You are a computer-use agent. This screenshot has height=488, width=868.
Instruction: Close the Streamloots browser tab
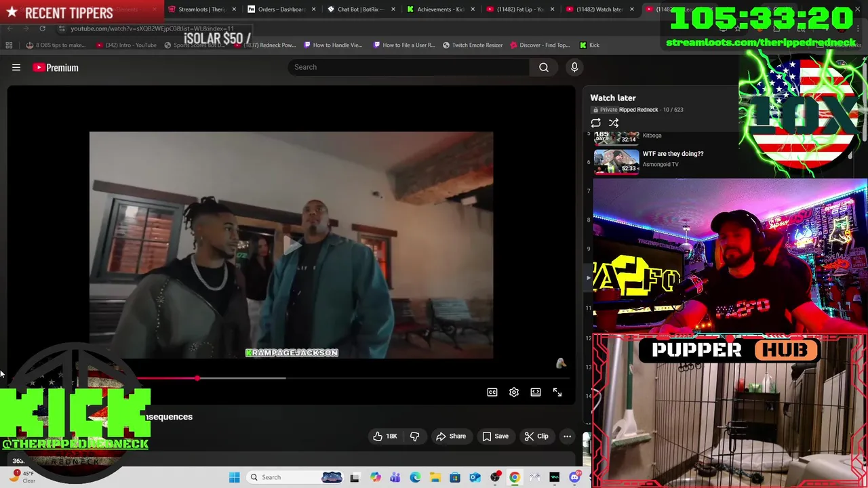[x=234, y=9]
